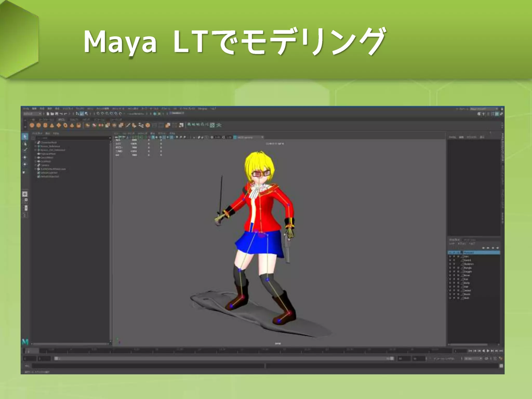Activate the Lasso select tool

point(25,144)
